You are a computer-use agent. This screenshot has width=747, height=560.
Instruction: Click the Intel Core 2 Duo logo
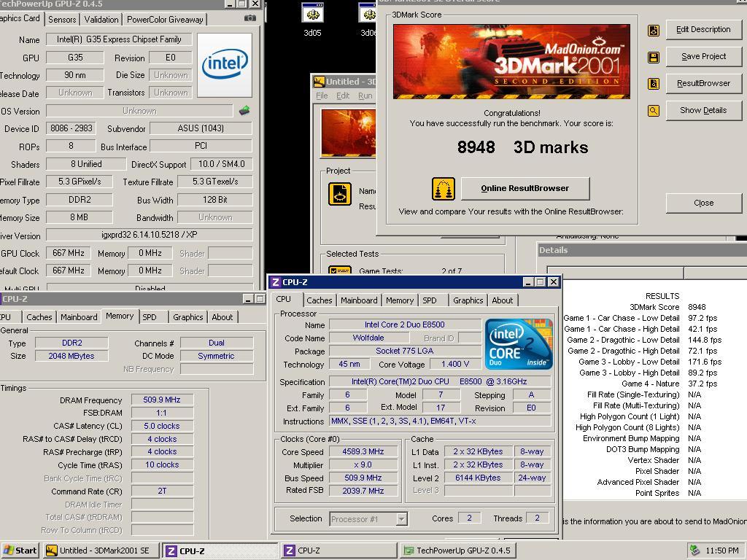(519, 344)
